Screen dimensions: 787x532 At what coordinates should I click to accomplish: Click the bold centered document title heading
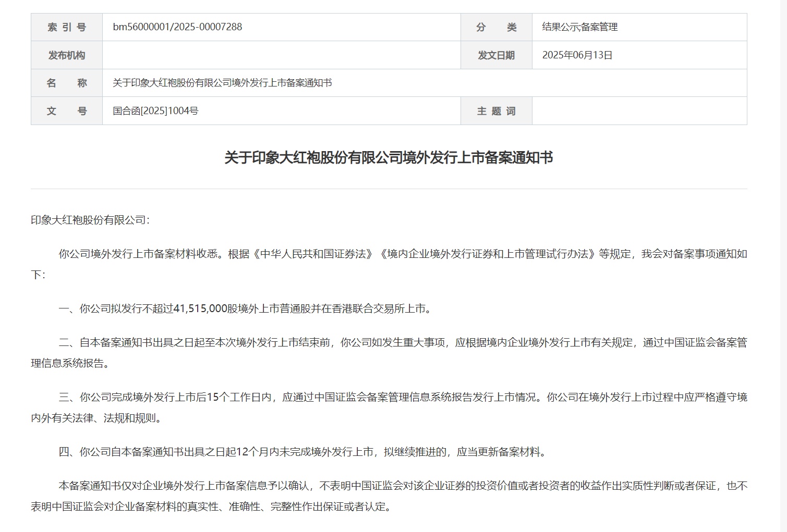(x=389, y=157)
